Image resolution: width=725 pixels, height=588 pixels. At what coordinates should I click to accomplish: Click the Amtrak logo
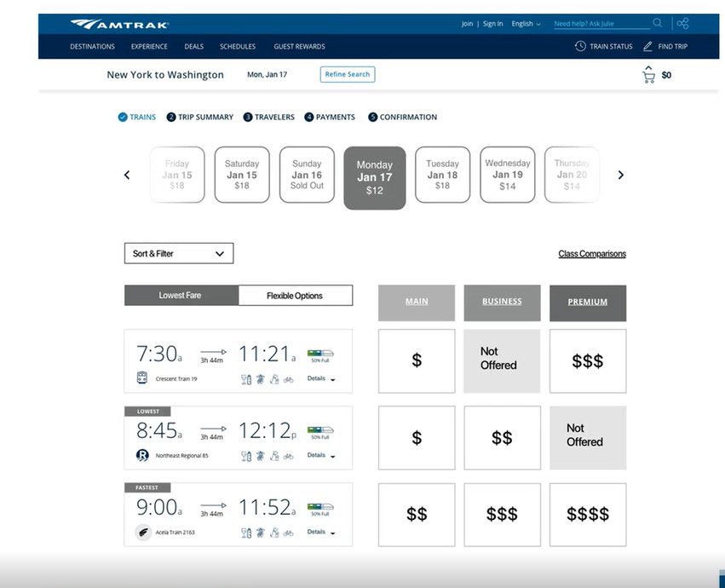point(119,24)
